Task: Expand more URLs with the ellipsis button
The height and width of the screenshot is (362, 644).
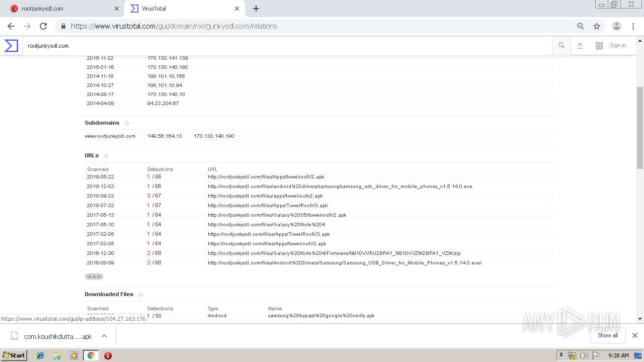Action: [x=94, y=277]
